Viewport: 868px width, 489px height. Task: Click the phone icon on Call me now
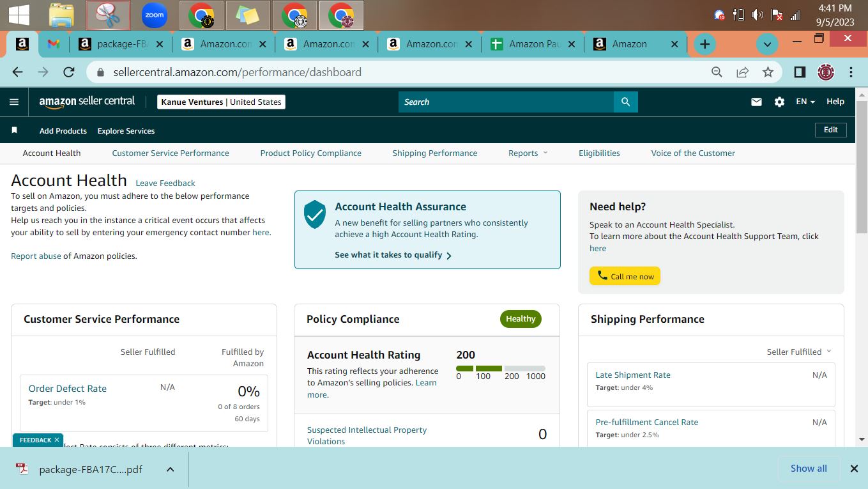tap(602, 276)
